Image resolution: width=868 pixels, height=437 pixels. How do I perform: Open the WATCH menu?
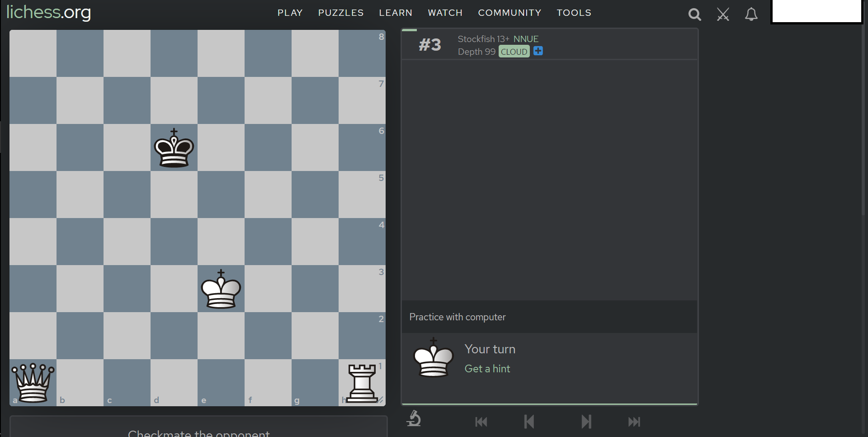445,13
